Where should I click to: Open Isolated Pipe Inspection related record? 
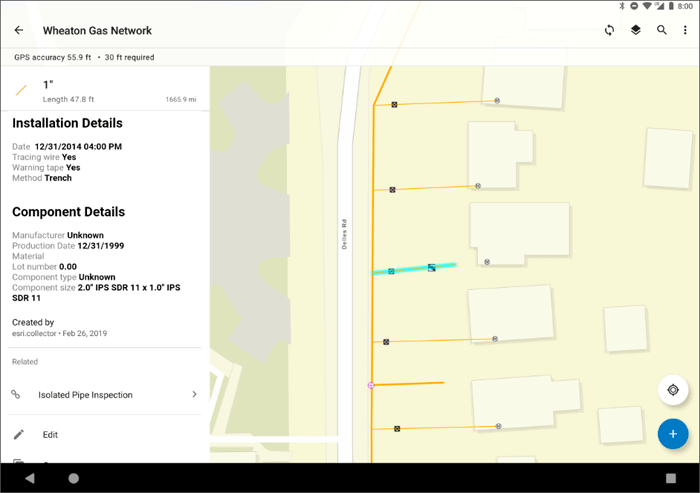pyautogui.click(x=105, y=394)
